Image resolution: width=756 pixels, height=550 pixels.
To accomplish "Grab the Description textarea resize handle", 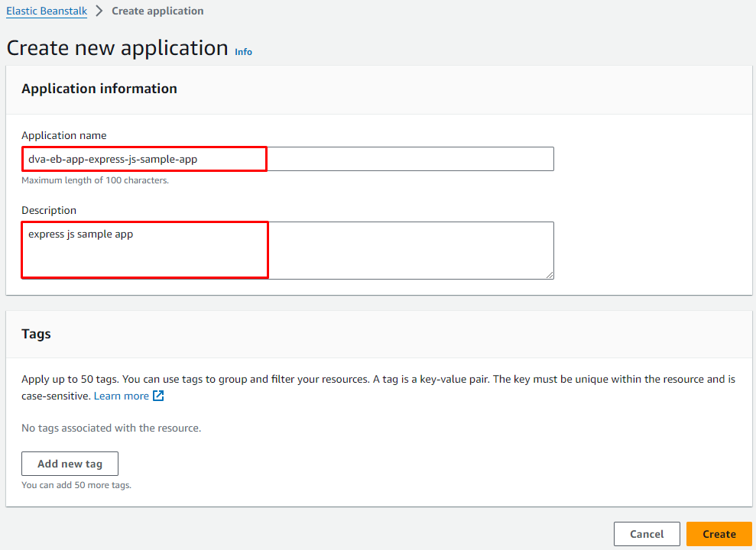I will (549, 274).
